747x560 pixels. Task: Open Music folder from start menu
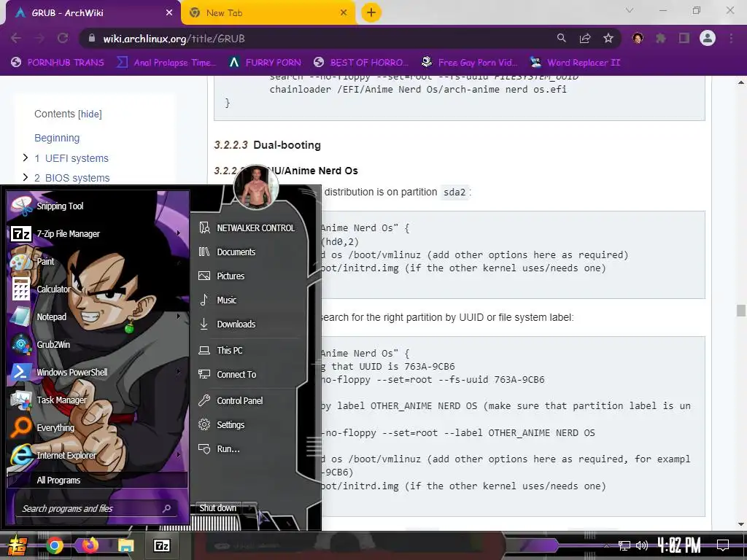point(249,300)
